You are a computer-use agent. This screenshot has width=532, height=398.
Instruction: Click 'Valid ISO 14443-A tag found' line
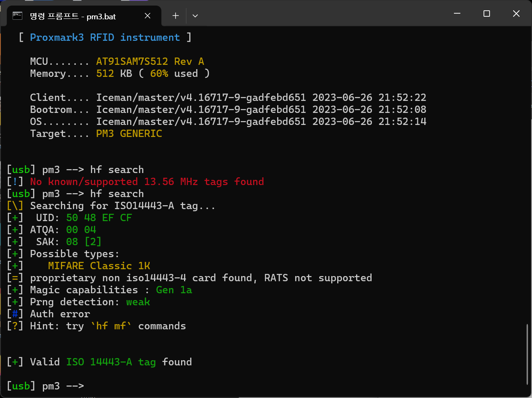pyautogui.click(x=99, y=362)
